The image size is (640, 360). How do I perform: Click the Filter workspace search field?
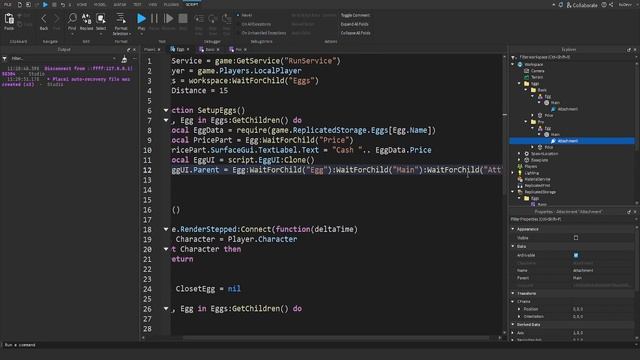point(574,57)
